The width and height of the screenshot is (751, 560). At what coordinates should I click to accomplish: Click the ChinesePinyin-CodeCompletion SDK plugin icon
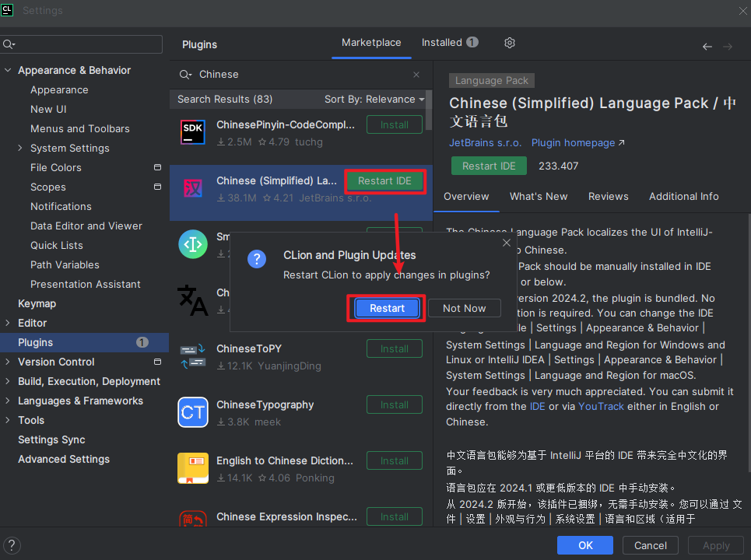[193, 133]
